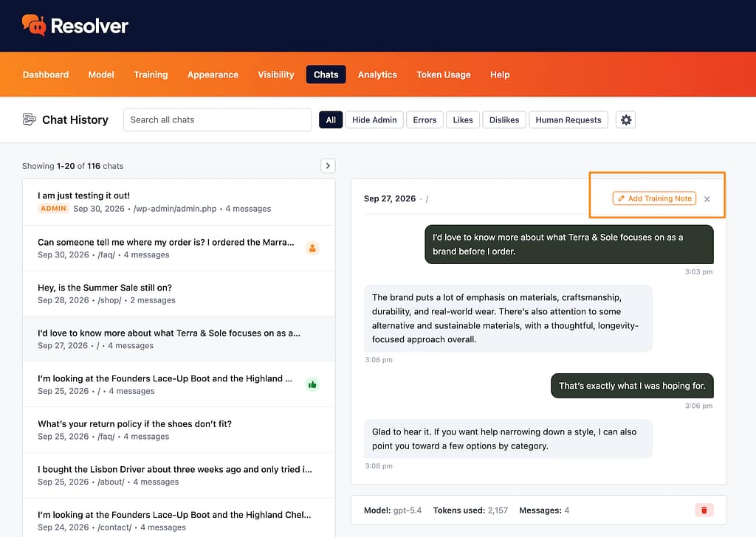The width and height of the screenshot is (756, 537).
Task: Filter chats by Dislikes
Action: pyautogui.click(x=504, y=120)
